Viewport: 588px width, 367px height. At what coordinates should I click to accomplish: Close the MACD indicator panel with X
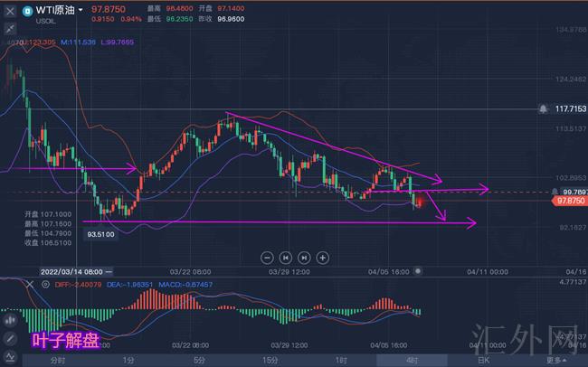point(30,285)
